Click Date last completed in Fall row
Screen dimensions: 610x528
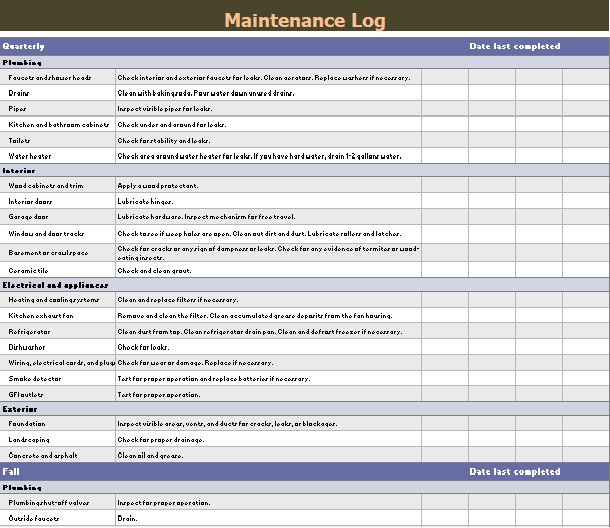[x=515, y=471]
